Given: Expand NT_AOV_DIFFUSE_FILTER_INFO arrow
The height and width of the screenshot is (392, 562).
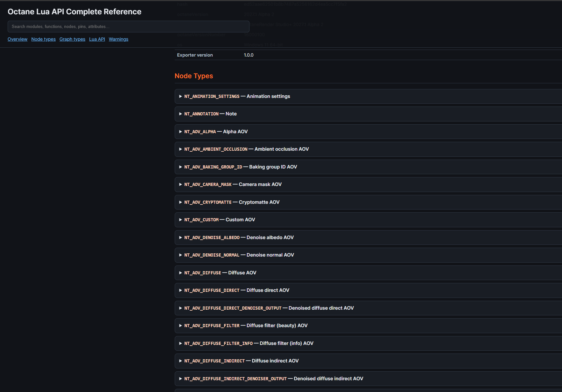Looking at the screenshot, I should click(180, 343).
